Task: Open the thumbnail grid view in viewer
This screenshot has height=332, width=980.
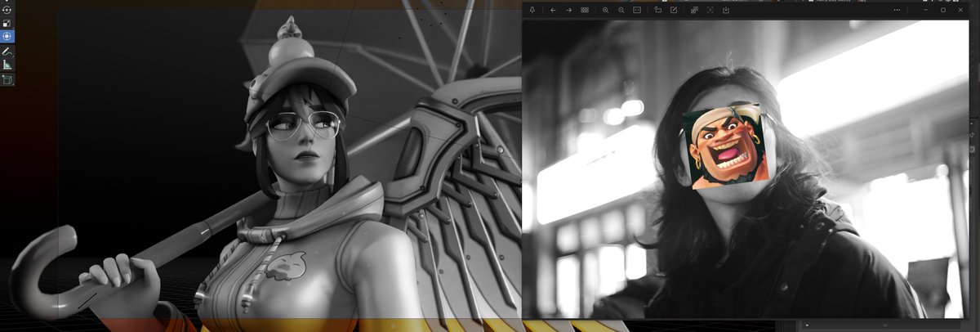Action: pyautogui.click(x=585, y=10)
